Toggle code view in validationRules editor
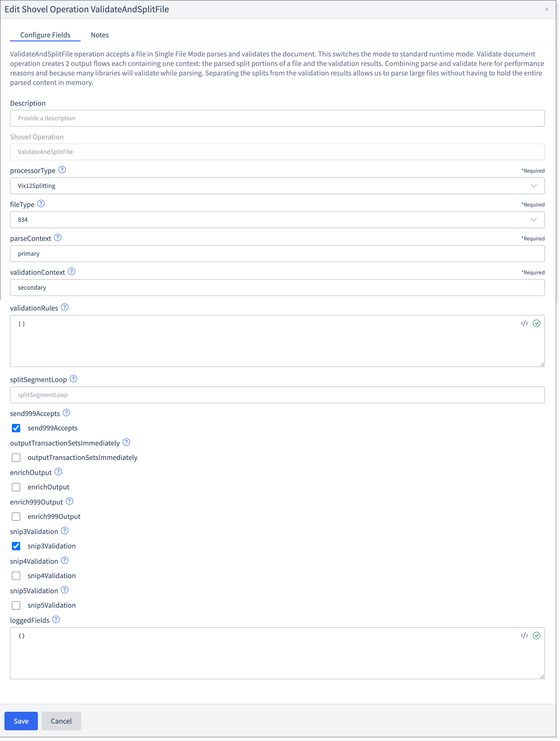 tap(524, 323)
